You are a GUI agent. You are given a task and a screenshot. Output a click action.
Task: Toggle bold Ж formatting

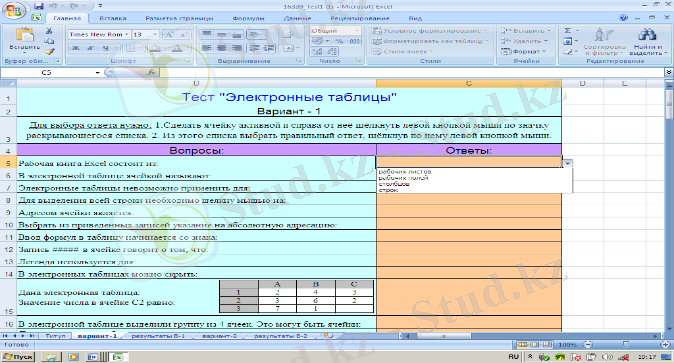point(76,48)
